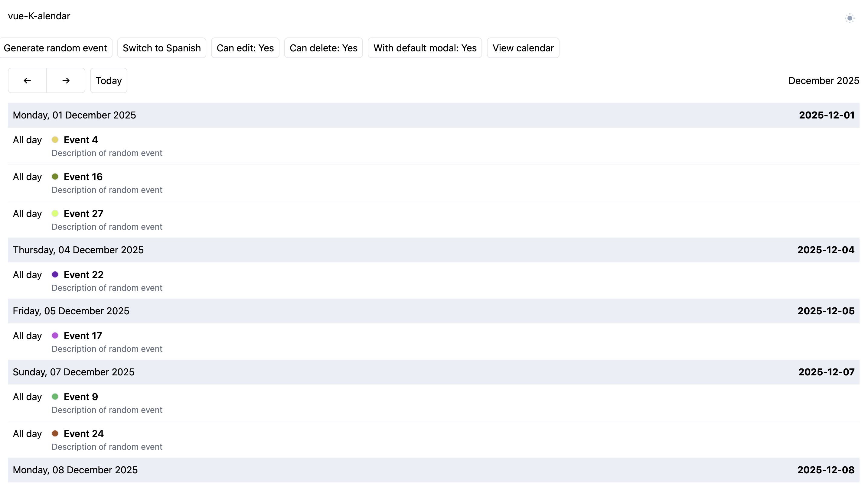Switch the language to Spanish
The width and height of the screenshot is (868, 486).
[162, 48]
